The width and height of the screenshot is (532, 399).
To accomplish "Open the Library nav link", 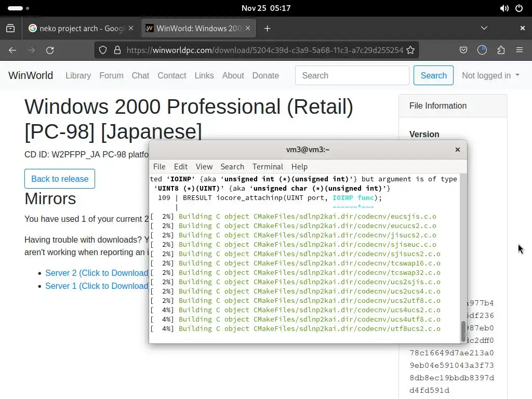I will (78, 75).
